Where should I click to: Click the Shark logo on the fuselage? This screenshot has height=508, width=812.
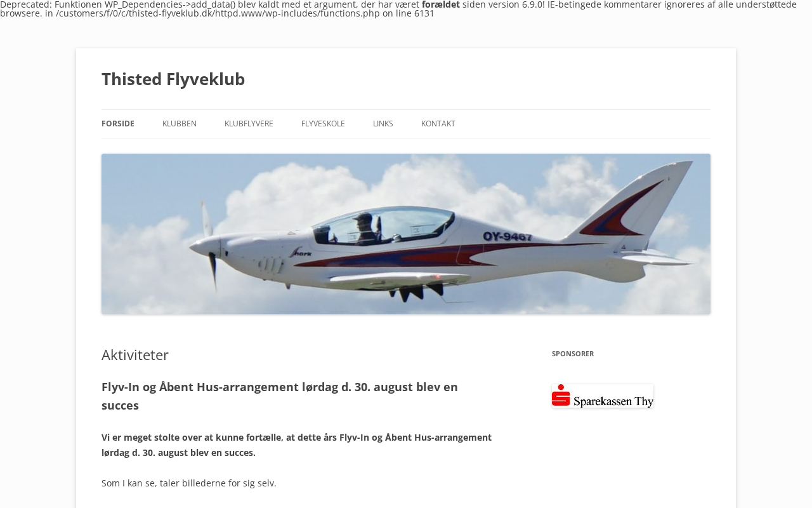(301, 253)
